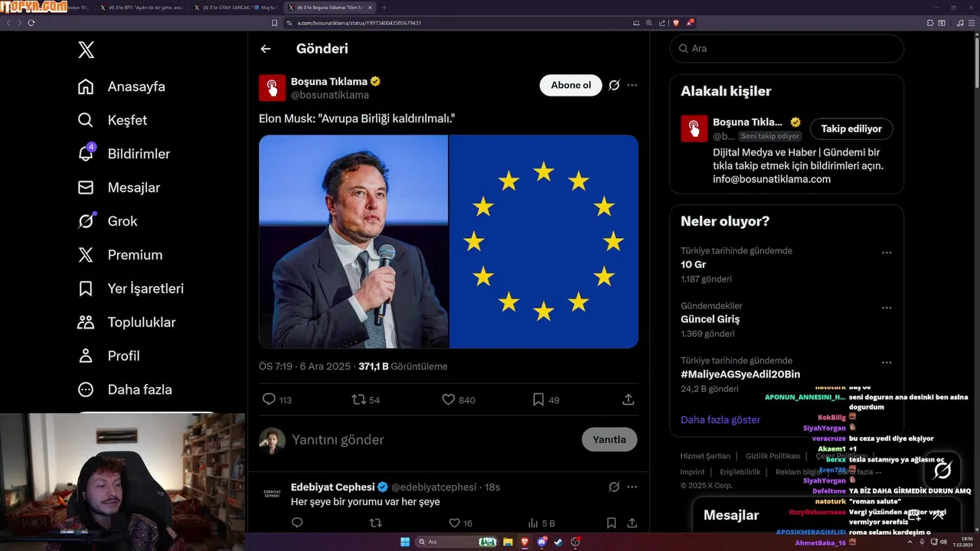The width and height of the screenshot is (980, 551).
Task: Open File Explorer from the taskbar
Action: (x=508, y=542)
